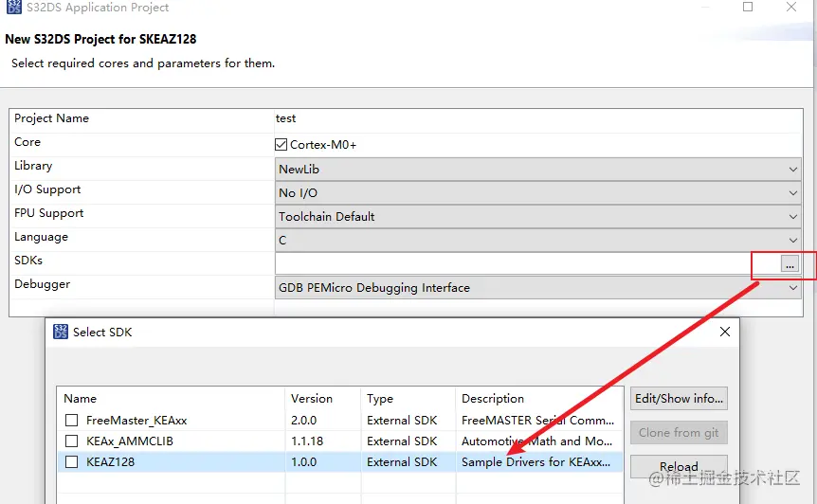Click the Project Name value test
817x504 pixels.
[x=285, y=118]
